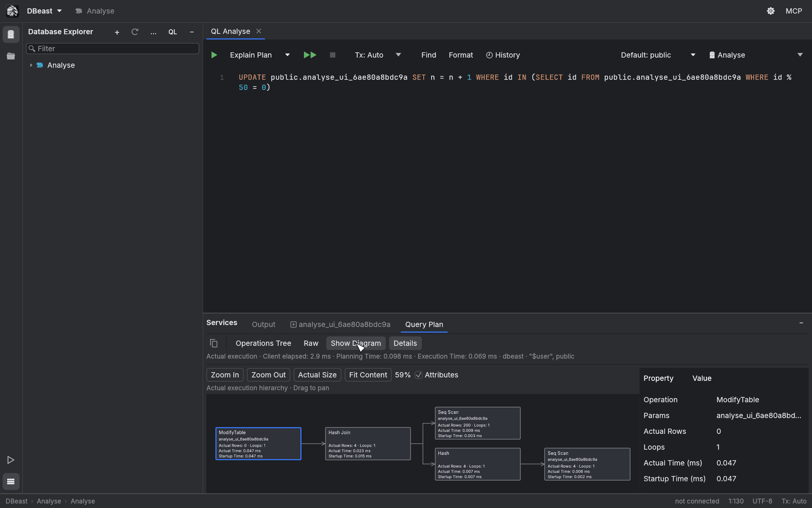Screen dimensions: 812x508
Task: Open the files folder sidebar icon
Action: click(x=11, y=56)
